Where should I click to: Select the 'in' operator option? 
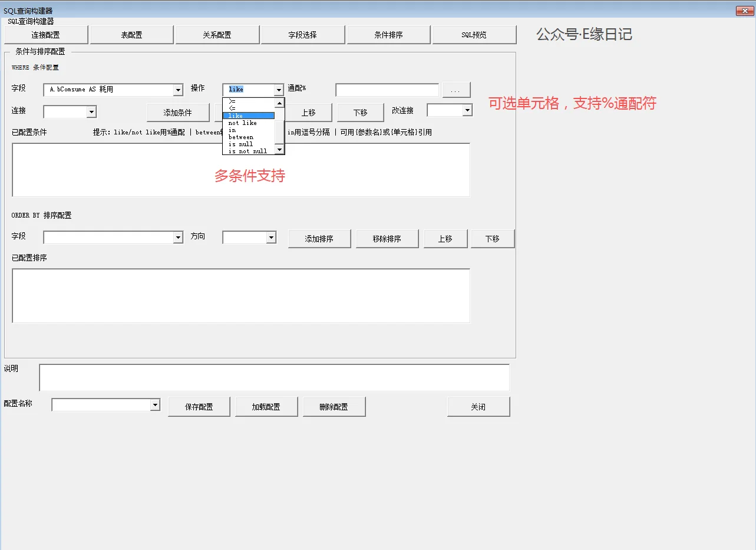pos(249,130)
